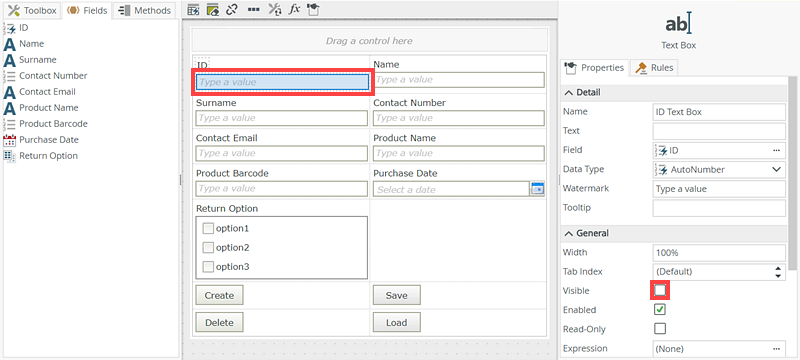Open the Methods tab
The width and height of the screenshot is (800, 360).
click(144, 11)
